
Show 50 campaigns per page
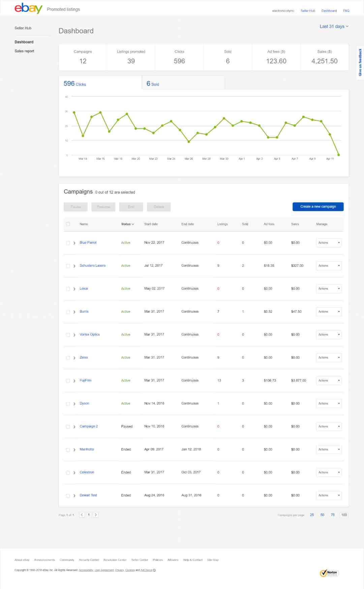(322, 515)
